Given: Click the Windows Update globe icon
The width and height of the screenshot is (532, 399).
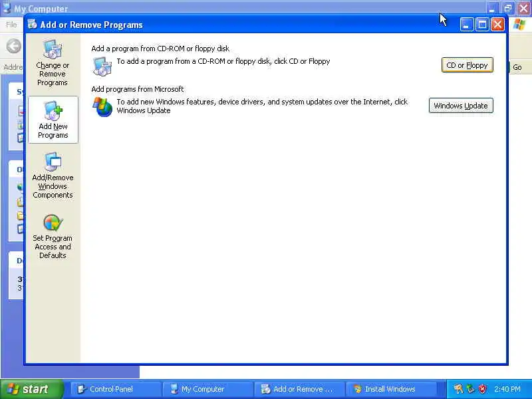Looking at the screenshot, I should (102, 107).
